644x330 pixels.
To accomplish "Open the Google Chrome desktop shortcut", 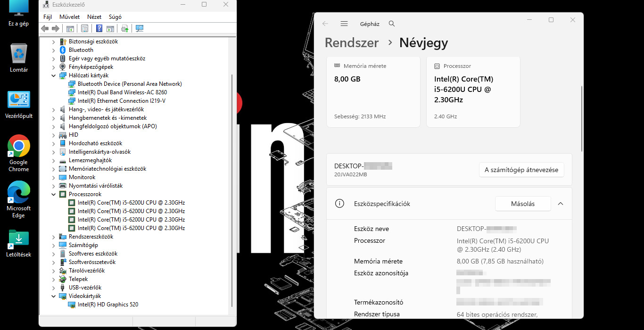I will pyautogui.click(x=19, y=153).
